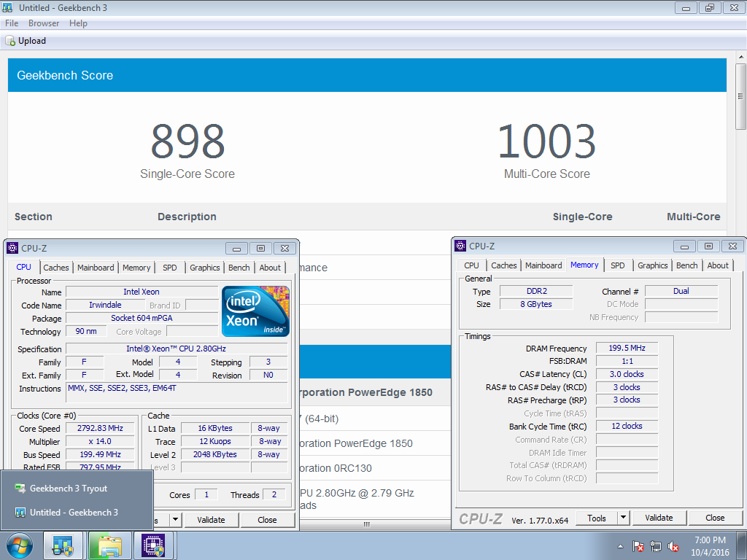Open SPD tab in right CPU-Z
The height and width of the screenshot is (560, 747).
tap(618, 265)
